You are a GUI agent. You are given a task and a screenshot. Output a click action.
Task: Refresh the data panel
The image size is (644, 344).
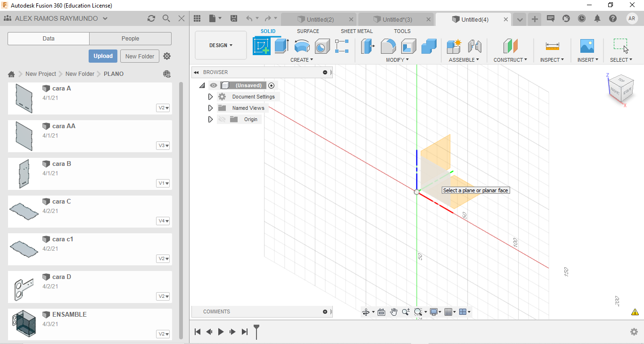[151, 18]
